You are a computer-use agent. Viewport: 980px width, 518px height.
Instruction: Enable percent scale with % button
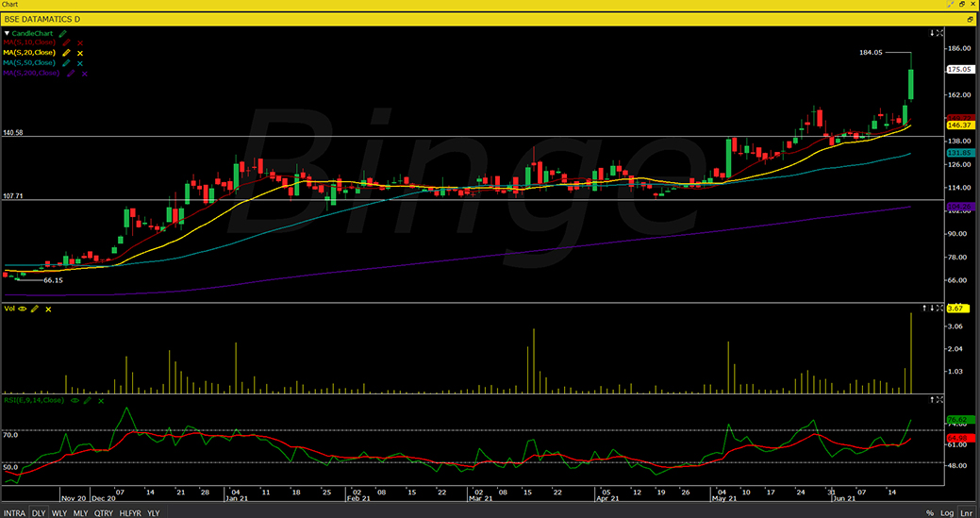pos(930,513)
